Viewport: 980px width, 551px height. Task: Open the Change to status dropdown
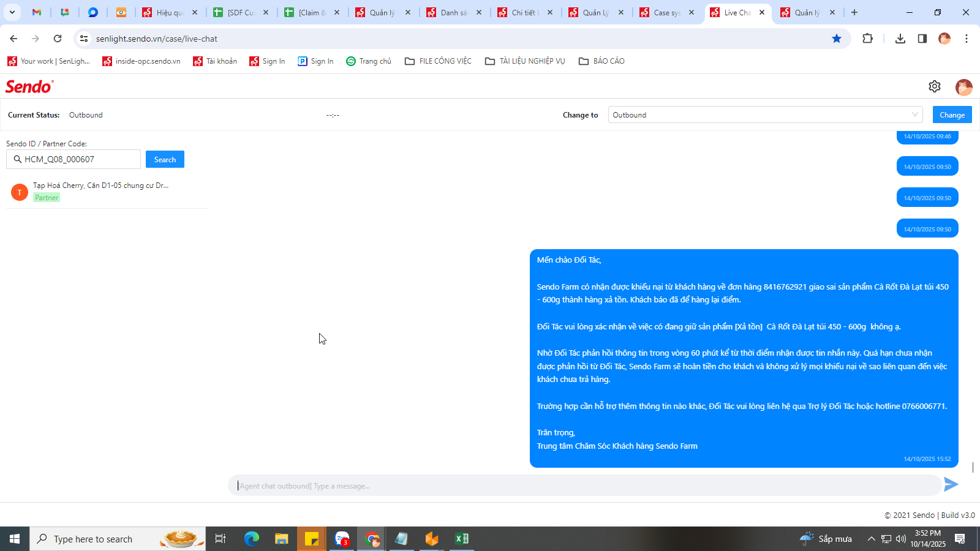coord(766,114)
